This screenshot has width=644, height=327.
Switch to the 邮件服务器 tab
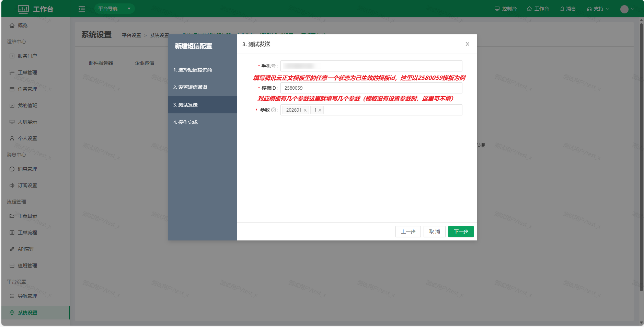pyautogui.click(x=101, y=63)
